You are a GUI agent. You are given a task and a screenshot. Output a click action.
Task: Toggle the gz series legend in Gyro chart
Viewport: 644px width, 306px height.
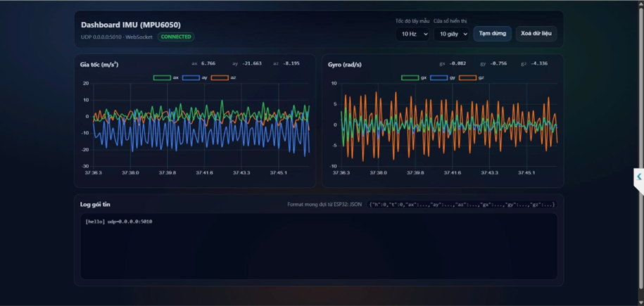tap(472, 77)
